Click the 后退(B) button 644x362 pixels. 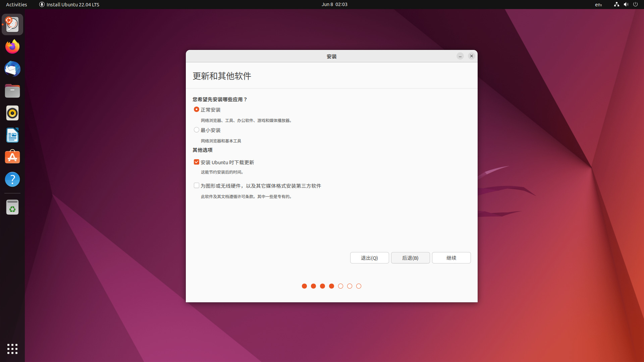[410, 258]
